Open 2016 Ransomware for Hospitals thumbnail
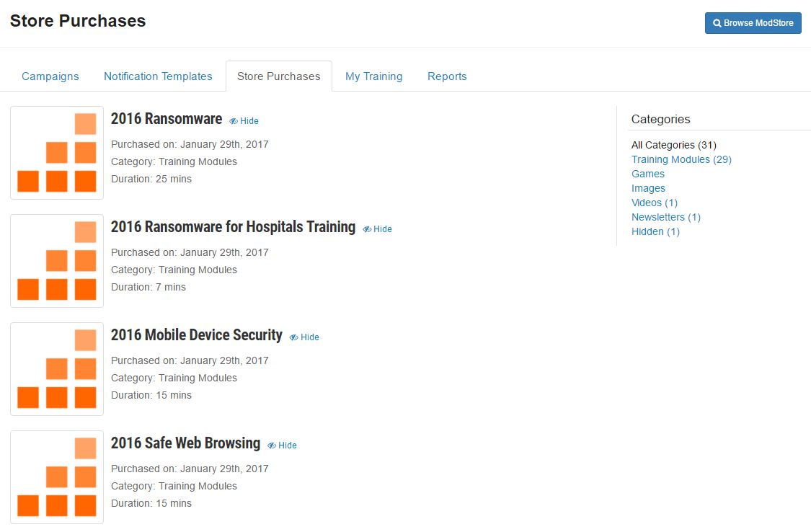 [x=57, y=261]
